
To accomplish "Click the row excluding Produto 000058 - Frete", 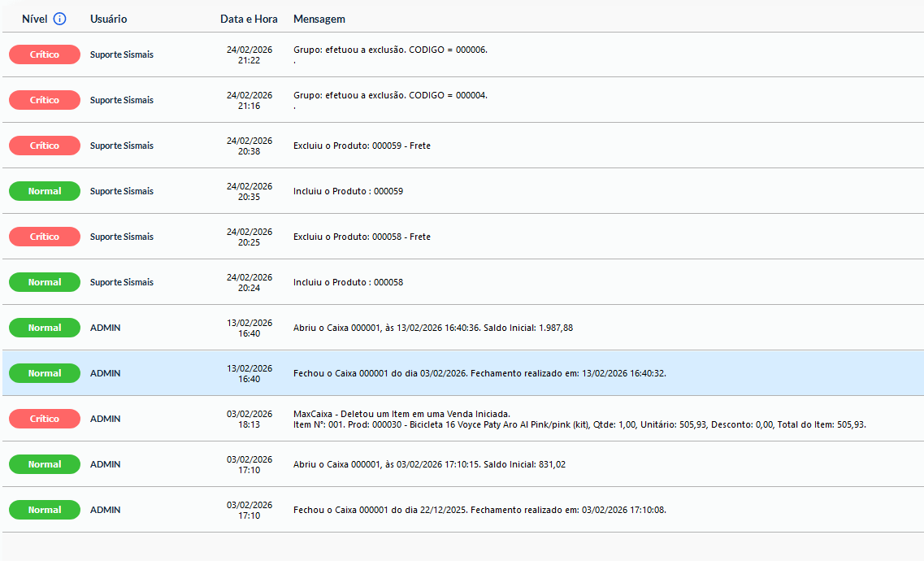I will click(x=463, y=237).
